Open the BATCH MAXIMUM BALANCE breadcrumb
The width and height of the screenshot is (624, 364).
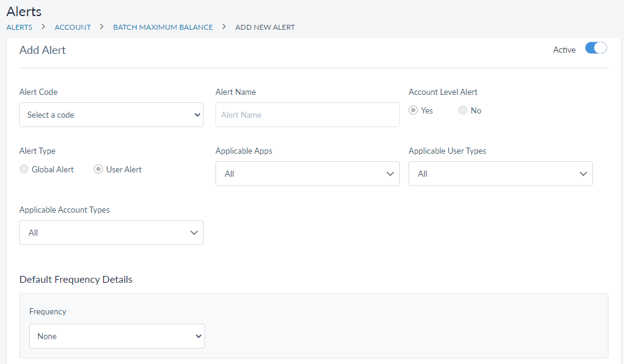163,27
